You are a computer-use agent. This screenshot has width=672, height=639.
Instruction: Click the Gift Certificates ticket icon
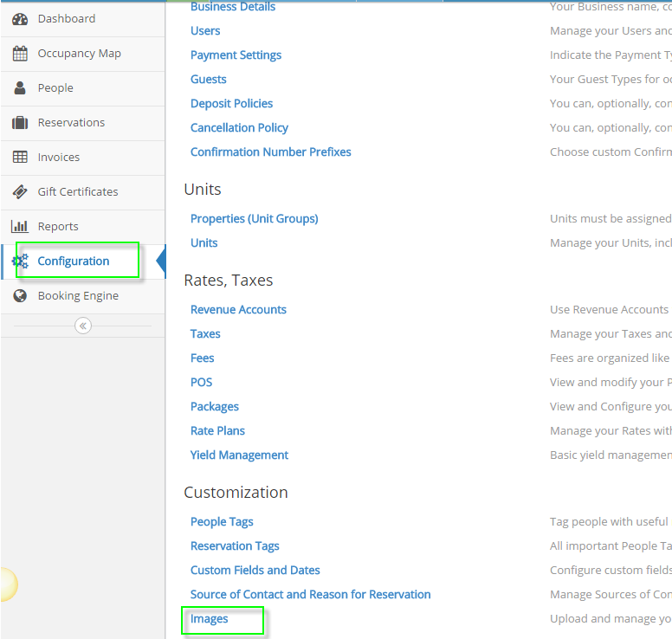[x=20, y=192]
